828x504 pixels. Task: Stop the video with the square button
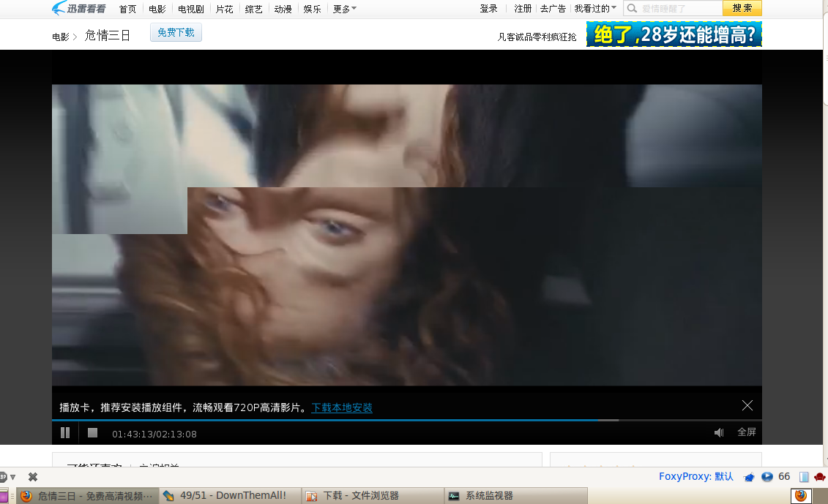92,433
